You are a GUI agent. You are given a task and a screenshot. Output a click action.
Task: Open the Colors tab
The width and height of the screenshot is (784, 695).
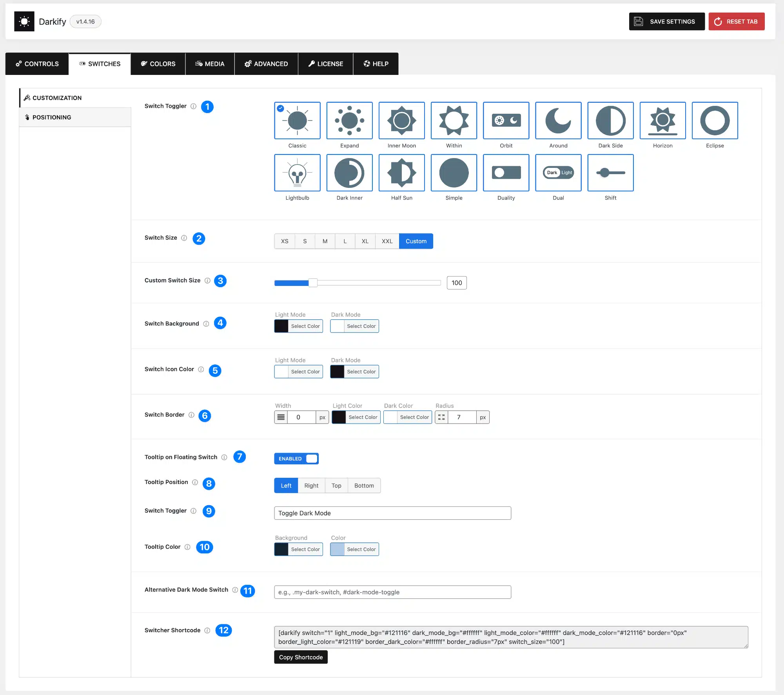tap(158, 64)
